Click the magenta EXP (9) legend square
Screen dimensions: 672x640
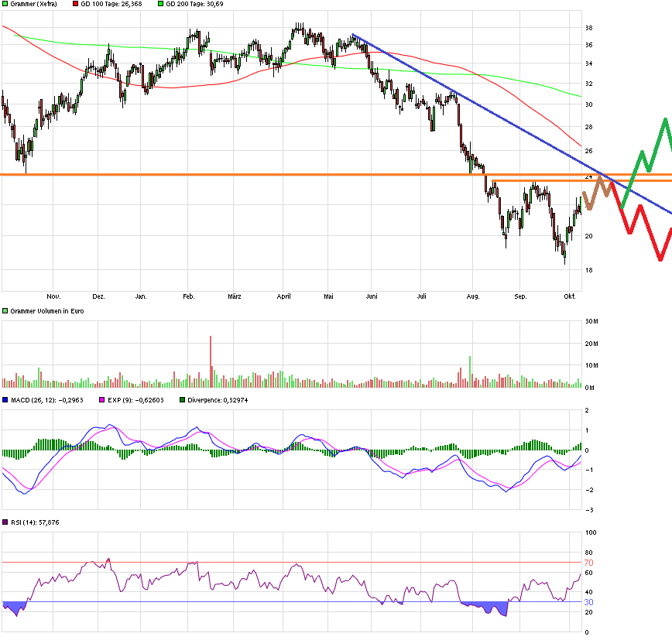click(x=100, y=400)
